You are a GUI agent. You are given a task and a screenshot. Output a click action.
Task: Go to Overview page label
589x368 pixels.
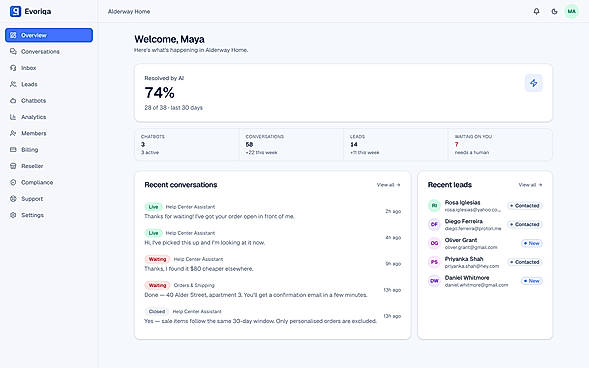tap(34, 35)
